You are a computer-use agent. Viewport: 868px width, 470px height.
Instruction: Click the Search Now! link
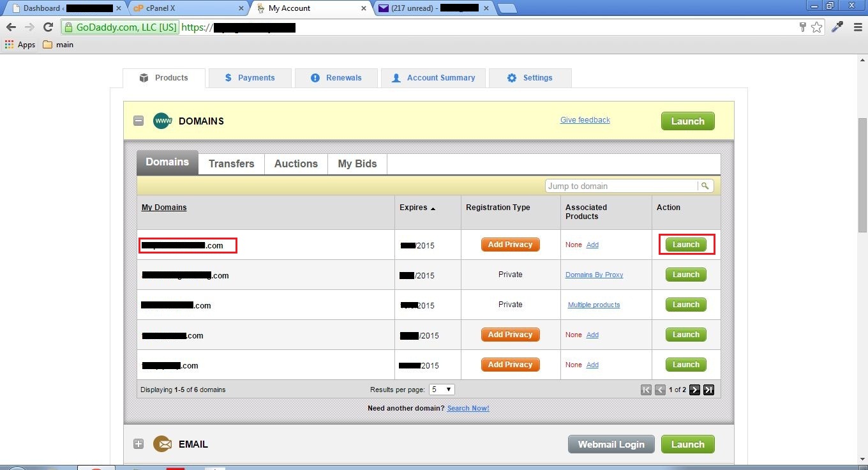[468, 408]
